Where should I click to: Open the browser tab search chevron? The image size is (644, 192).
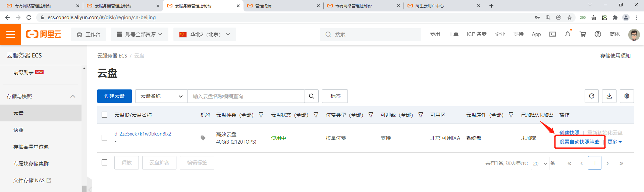click(590, 5)
